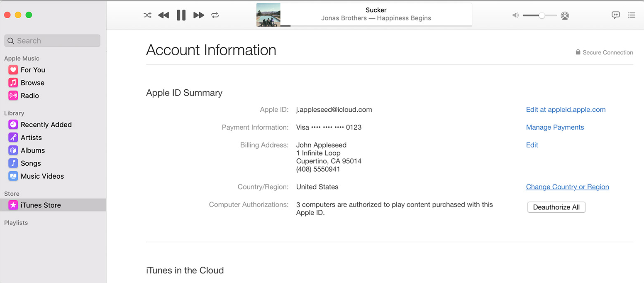Click the Deauthorize All button

(556, 207)
